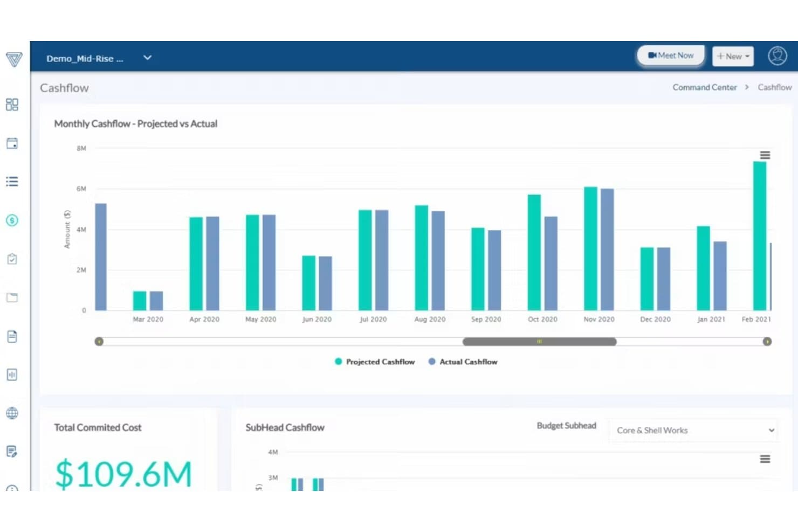Click the Feb 2021 projected cashflow bar

point(759,236)
